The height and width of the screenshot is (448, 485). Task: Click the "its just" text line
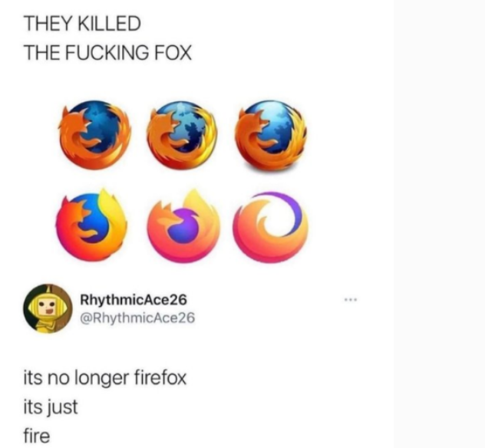[x=51, y=407]
